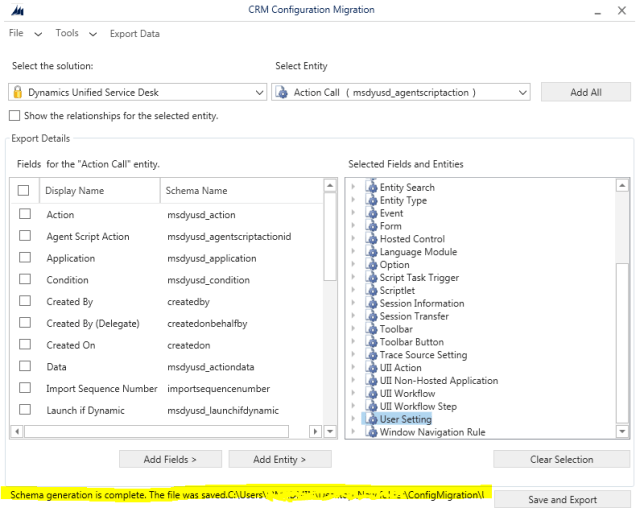Viewport: 640px width, 516px height.
Task: Click the Session Transfer entity icon
Action: (x=371, y=316)
